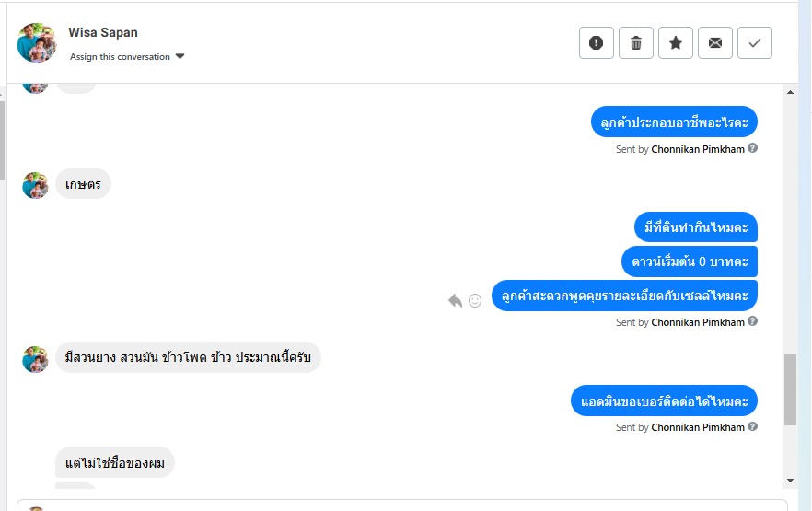
Task: Click the avatar beside the เกษตร message
Action: coord(35,185)
